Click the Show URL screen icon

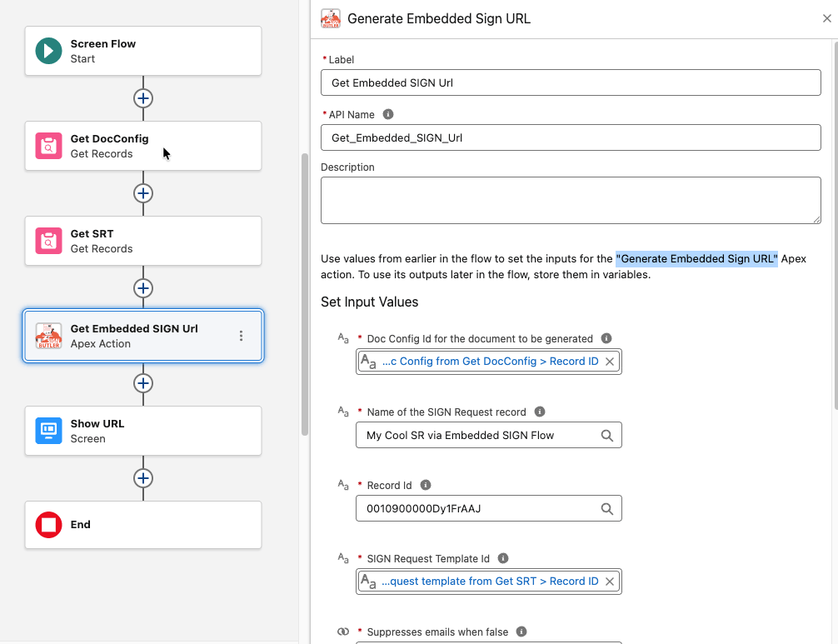pos(48,431)
